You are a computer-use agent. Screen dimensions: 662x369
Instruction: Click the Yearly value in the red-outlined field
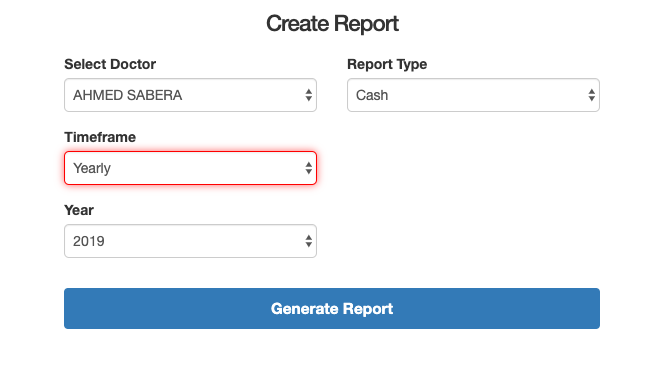92,168
